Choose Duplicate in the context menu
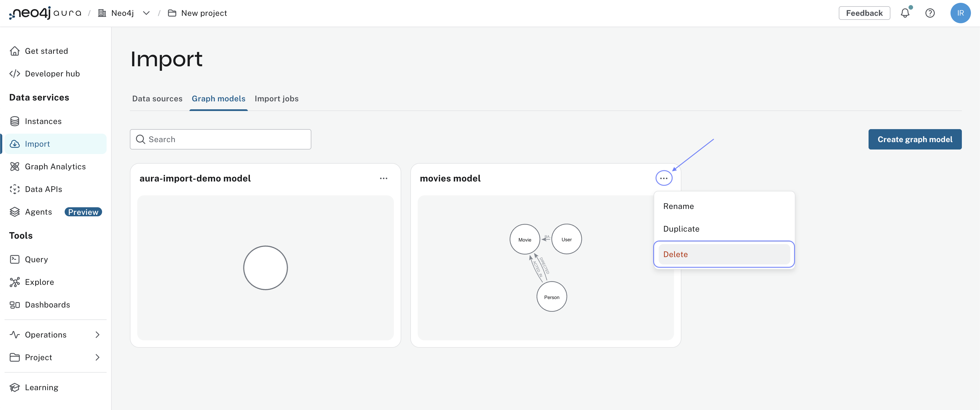The height and width of the screenshot is (410, 980). coord(681,229)
